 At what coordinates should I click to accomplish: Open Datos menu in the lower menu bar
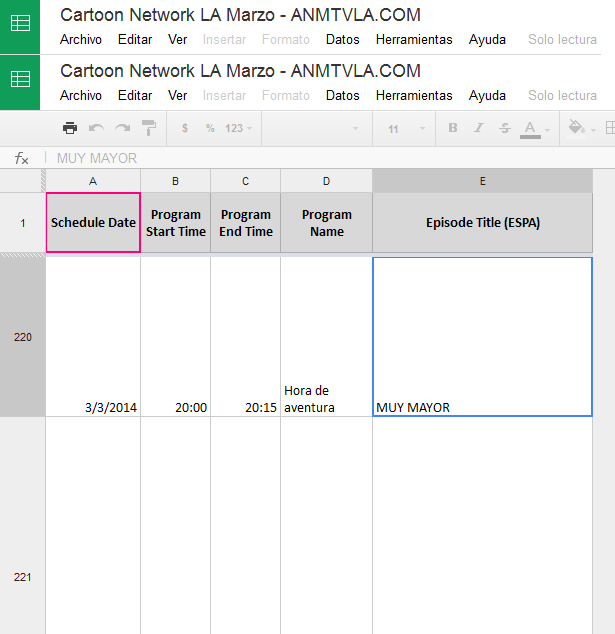tap(342, 95)
